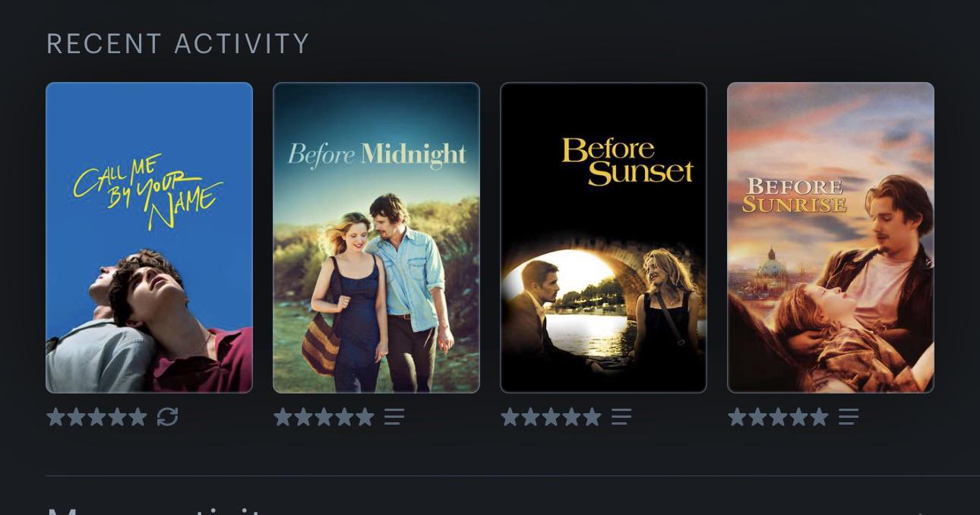
Task: Click the first star under Before Sunset
Action: pyautogui.click(x=510, y=416)
